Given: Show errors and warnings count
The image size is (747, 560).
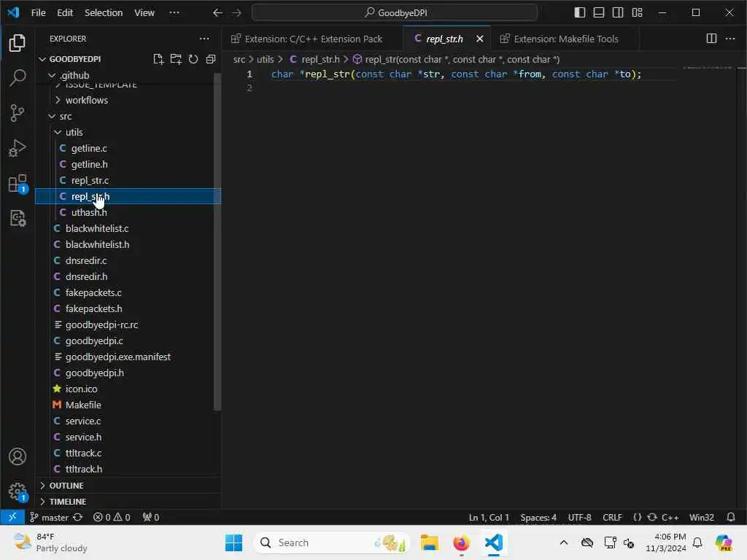Looking at the screenshot, I should coord(112,517).
